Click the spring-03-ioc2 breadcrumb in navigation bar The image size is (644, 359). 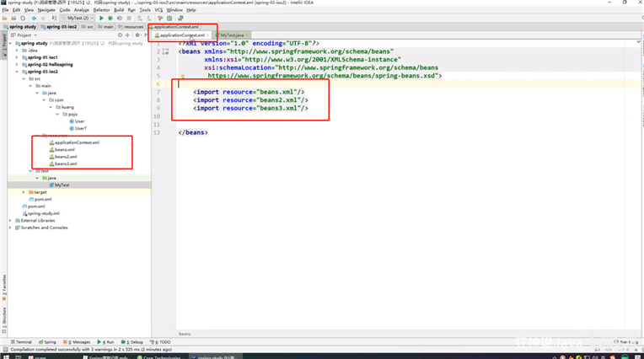[59, 27]
